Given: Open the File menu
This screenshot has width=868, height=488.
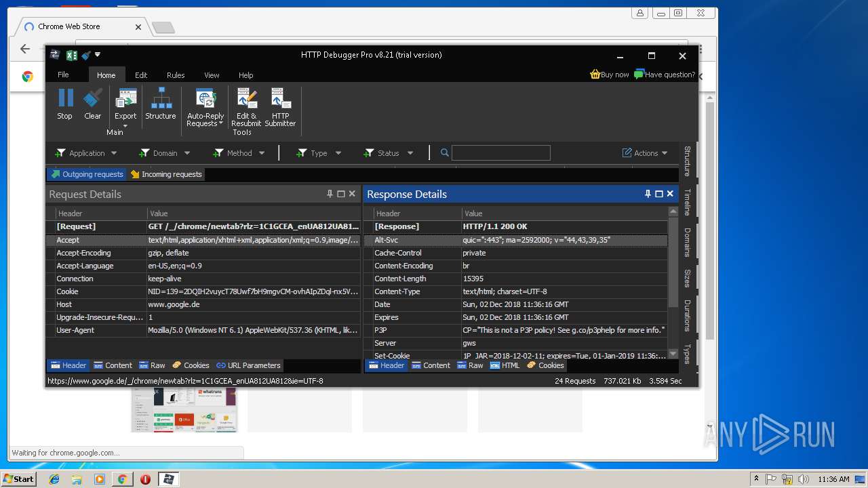Looking at the screenshot, I should pyautogui.click(x=63, y=75).
